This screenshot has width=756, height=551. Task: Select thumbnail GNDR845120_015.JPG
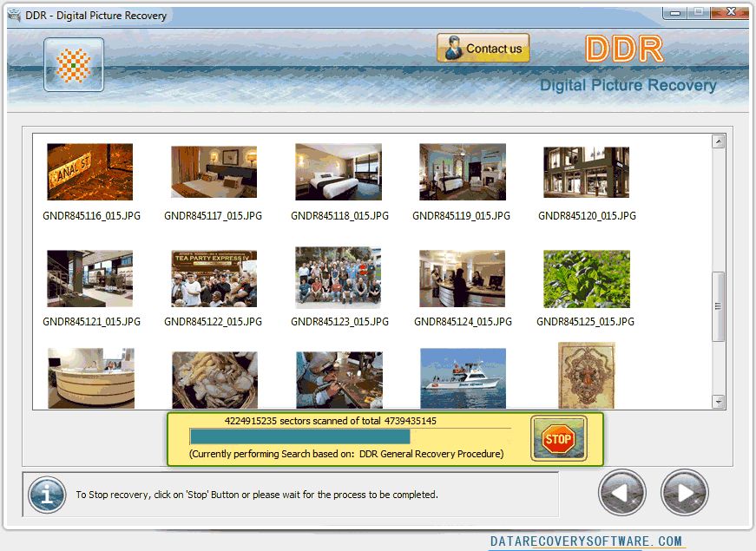coord(586,171)
